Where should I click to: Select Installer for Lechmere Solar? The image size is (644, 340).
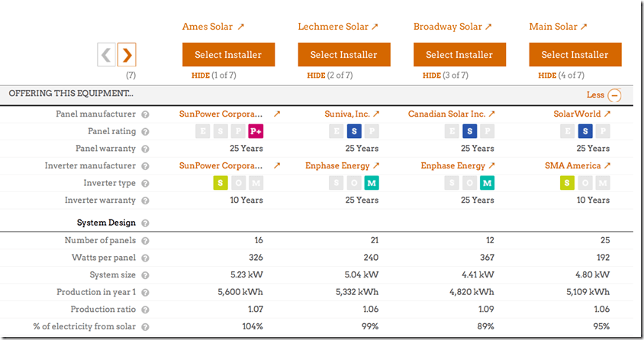click(343, 55)
